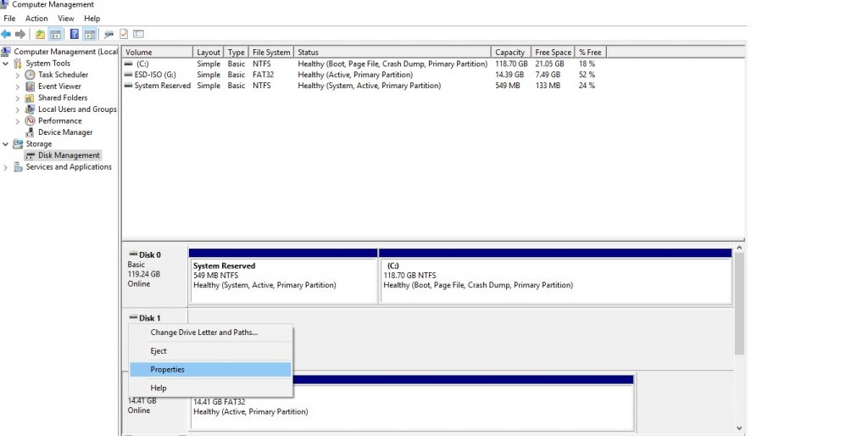The image size is (868, 436).
Task: Select the System Tools wrench icon
Action: click(x=18, y=63)
